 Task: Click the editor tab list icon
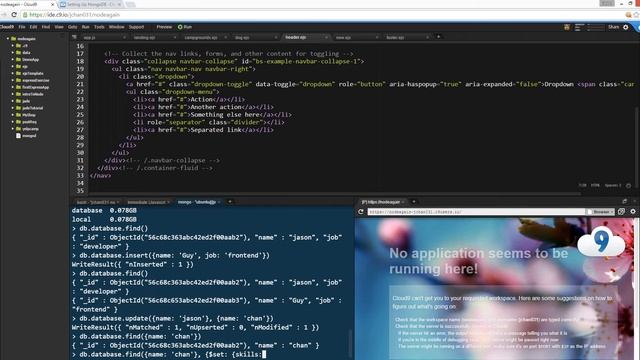click(x=74, y=37)
